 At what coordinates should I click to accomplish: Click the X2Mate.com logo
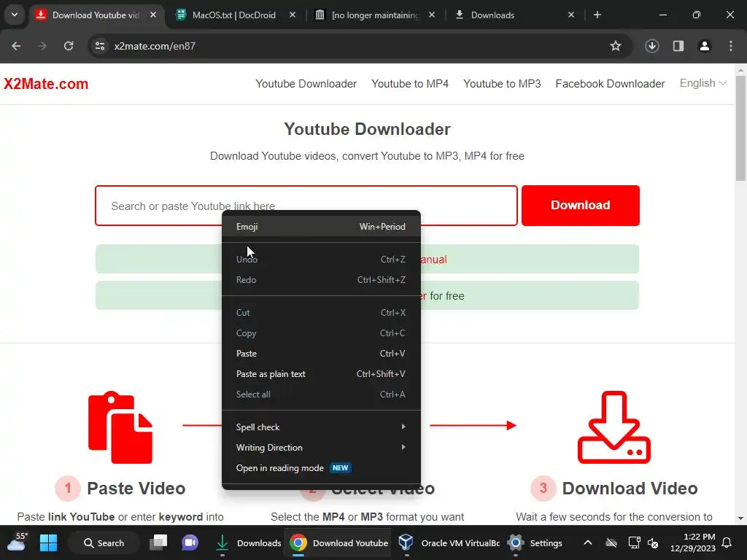46,84
